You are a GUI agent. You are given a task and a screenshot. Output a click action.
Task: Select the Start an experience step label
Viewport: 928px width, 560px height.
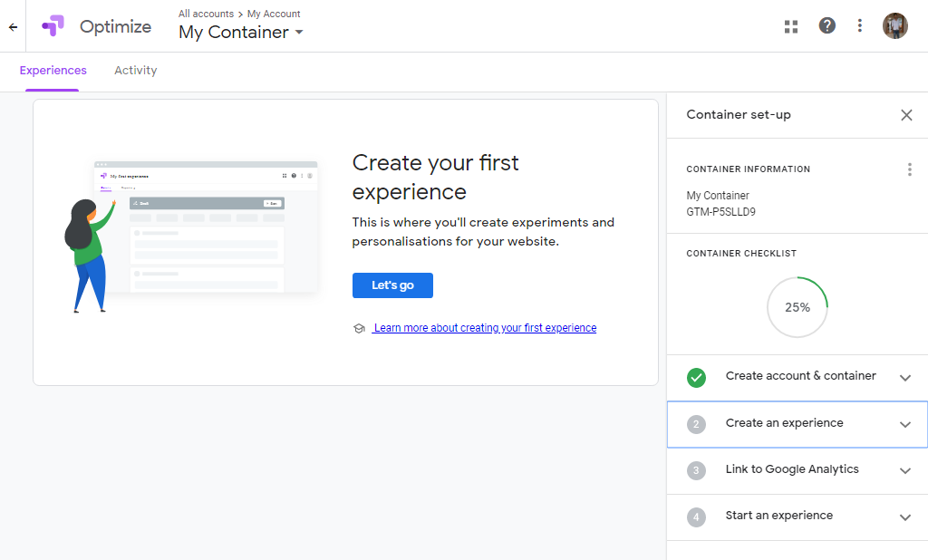click(778, 516)
